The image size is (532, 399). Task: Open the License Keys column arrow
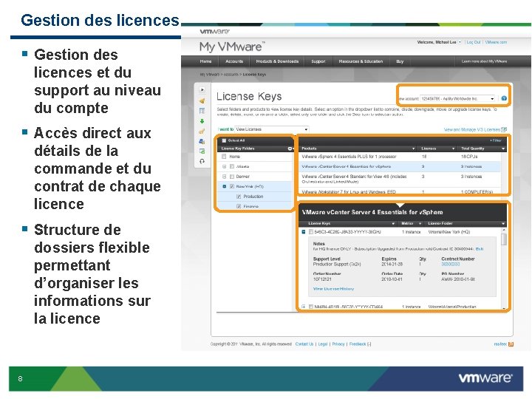393,224
